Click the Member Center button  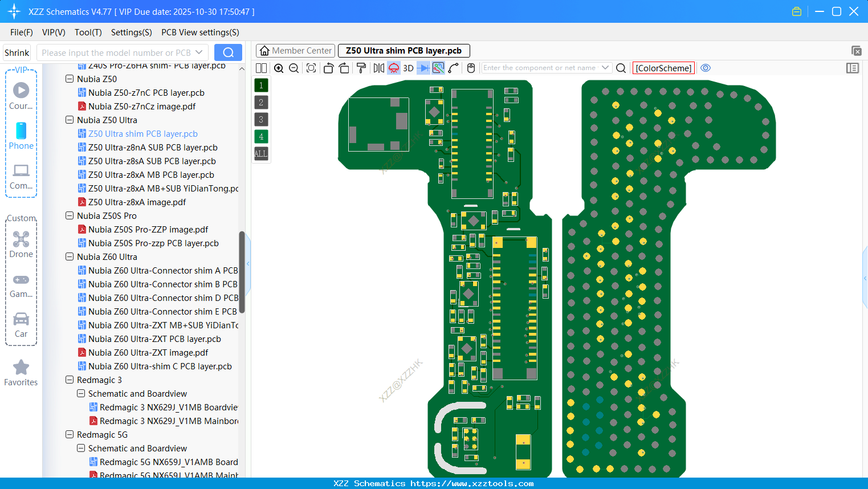click(295, 51)
